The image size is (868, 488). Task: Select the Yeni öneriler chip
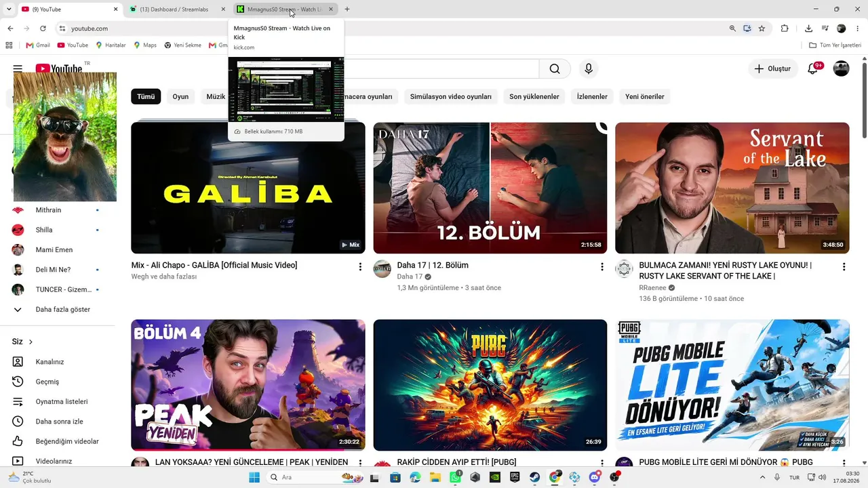[644, 97]
